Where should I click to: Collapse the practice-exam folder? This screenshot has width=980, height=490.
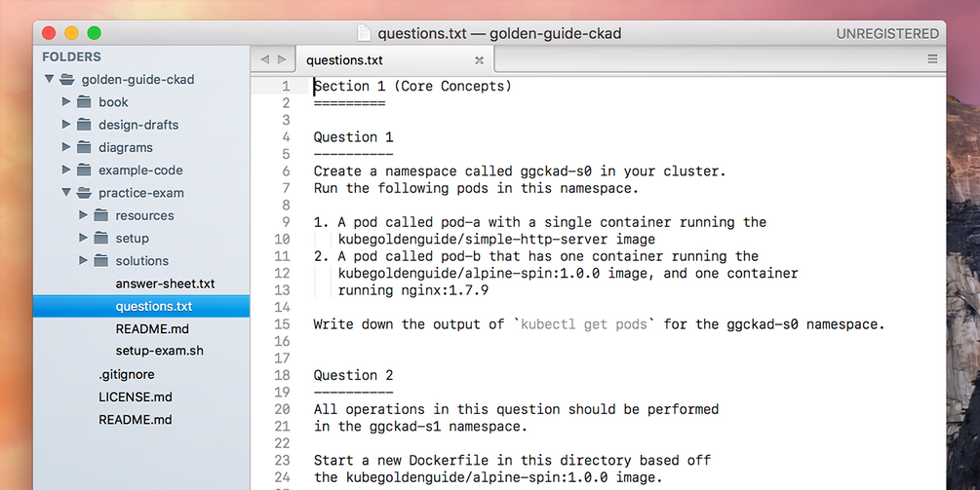66,193
